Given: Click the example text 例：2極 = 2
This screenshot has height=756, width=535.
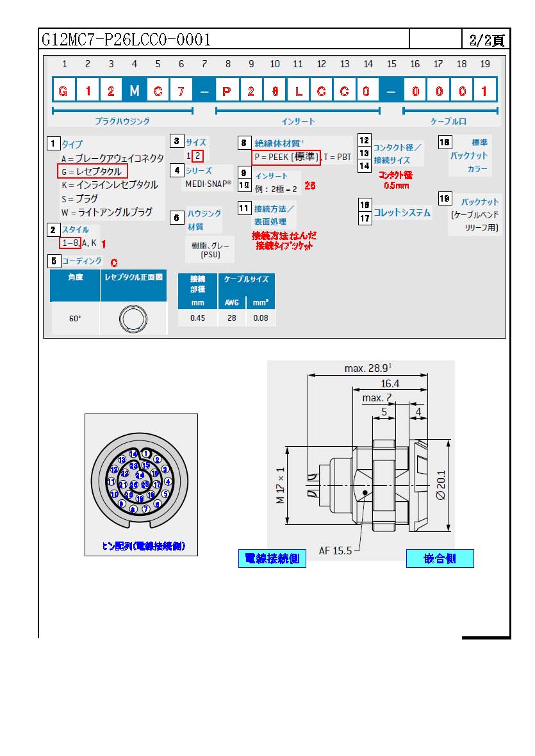Looking at the screenshot, I should (x=276, y=189).
